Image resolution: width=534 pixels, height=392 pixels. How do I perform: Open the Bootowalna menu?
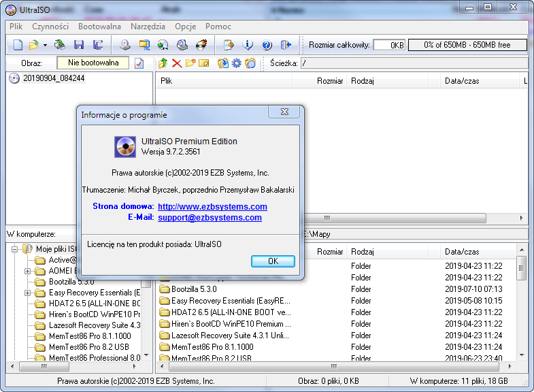99,27
